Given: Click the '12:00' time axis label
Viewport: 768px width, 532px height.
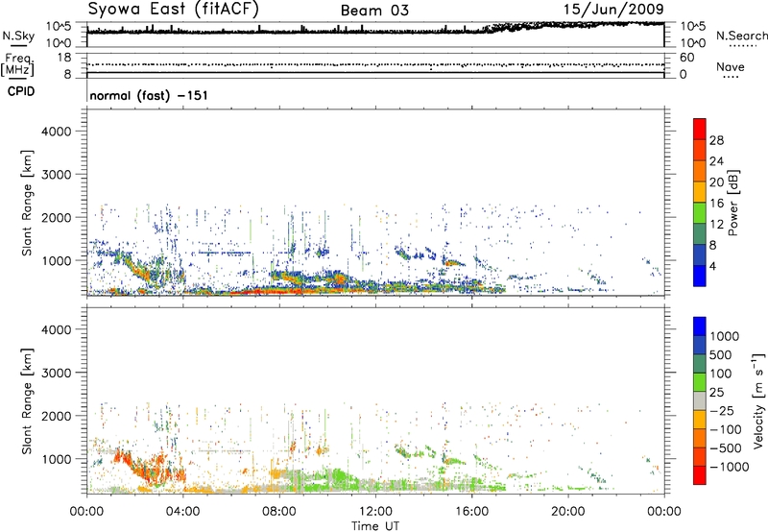Looking at the screenshot, I should pyautogui.click(x=375, y=512).
